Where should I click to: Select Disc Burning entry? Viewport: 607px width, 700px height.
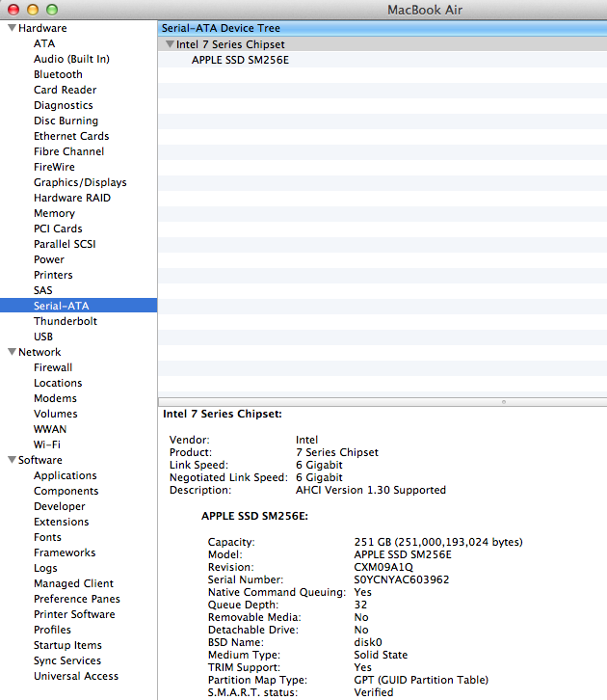coord(66,121)
